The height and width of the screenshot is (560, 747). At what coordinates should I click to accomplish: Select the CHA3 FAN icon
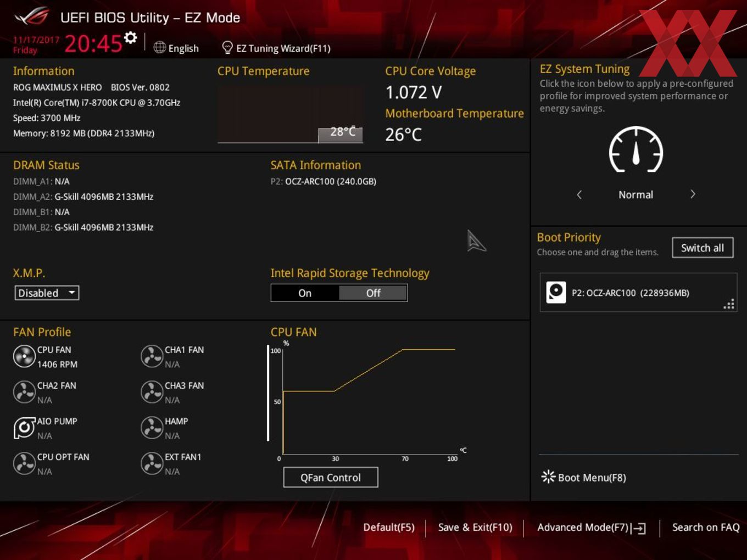coord(152,392)
